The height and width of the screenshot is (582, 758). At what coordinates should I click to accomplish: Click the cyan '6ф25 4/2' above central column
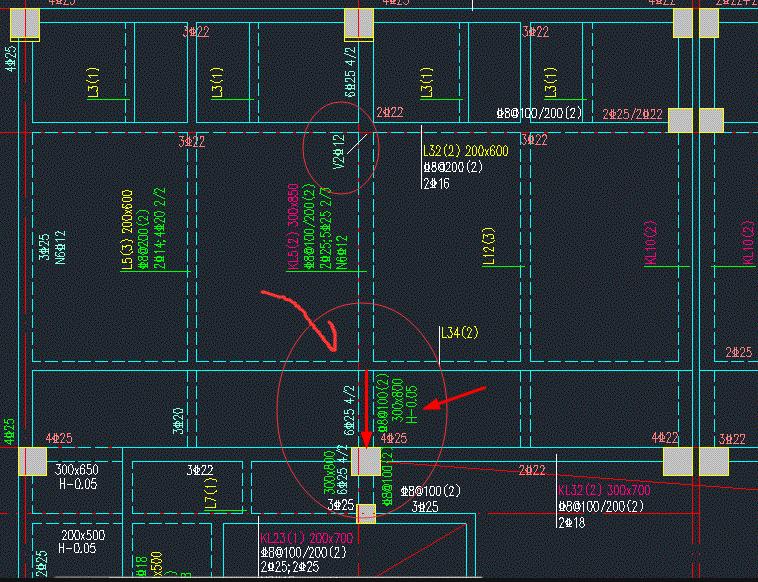point(349,409)
